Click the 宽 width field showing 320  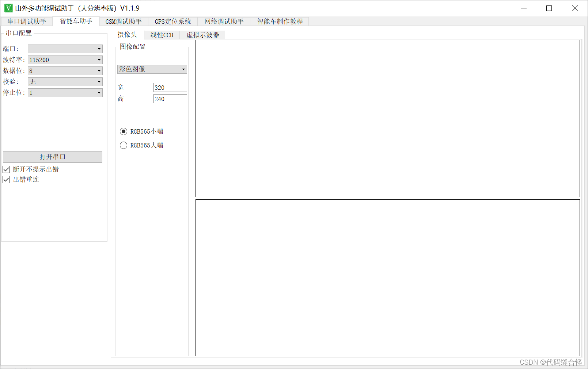(170, 88)
